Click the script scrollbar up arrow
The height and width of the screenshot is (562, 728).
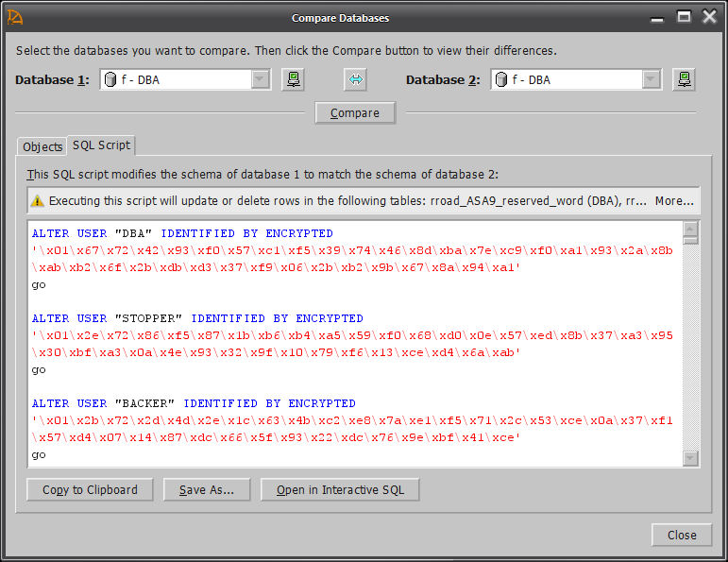(690, 229)
